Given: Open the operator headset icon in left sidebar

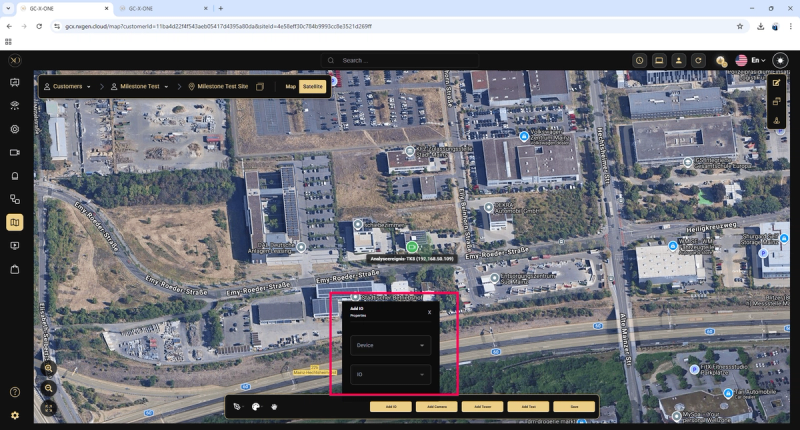Looking at the screenshot, I should (x=15, y=106).
